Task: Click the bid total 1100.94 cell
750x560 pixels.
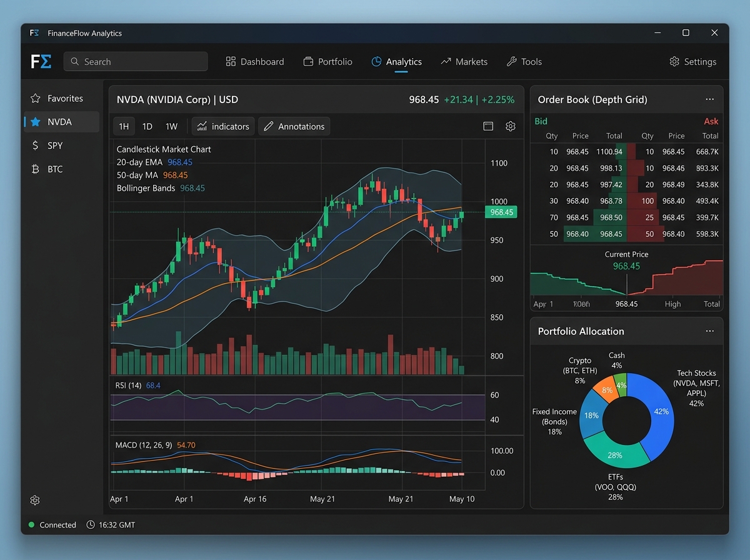Action: pos(609,152)
